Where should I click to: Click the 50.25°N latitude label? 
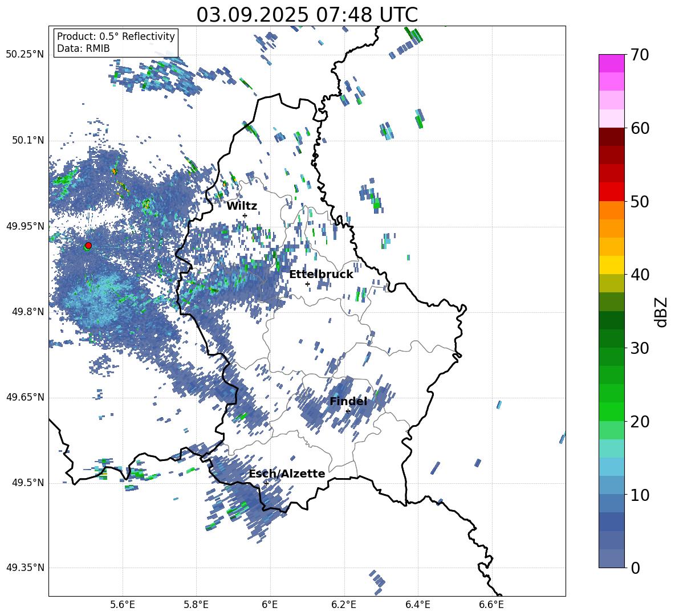(25, 54)
